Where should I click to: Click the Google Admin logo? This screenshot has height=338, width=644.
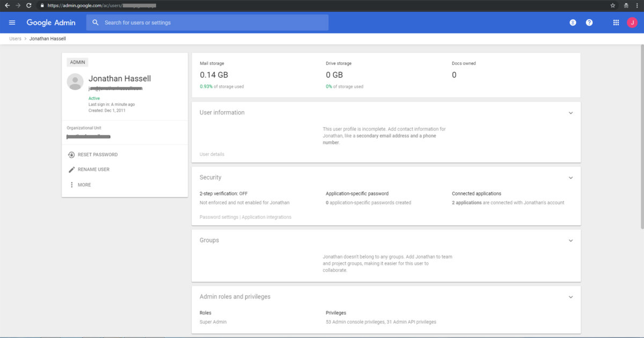tap(51, 23)
